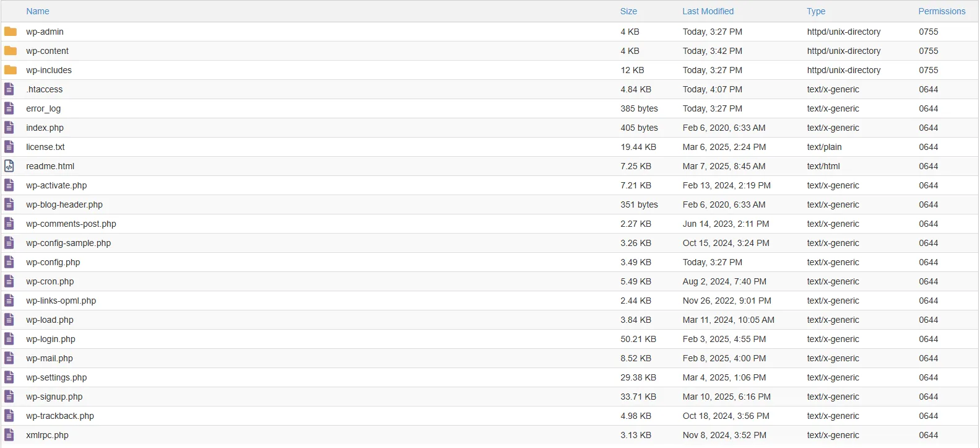Select the readme.html code file icon

(9, 166)
